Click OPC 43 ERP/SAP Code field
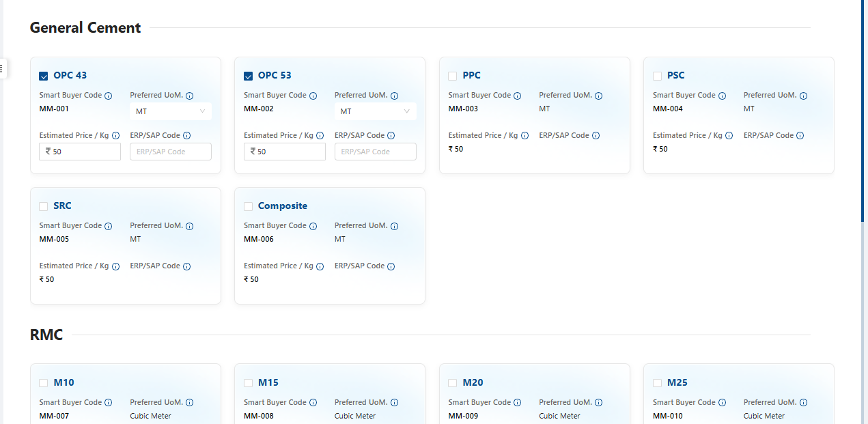The height and width of the screenshot is (424, 868). (171, 152)
